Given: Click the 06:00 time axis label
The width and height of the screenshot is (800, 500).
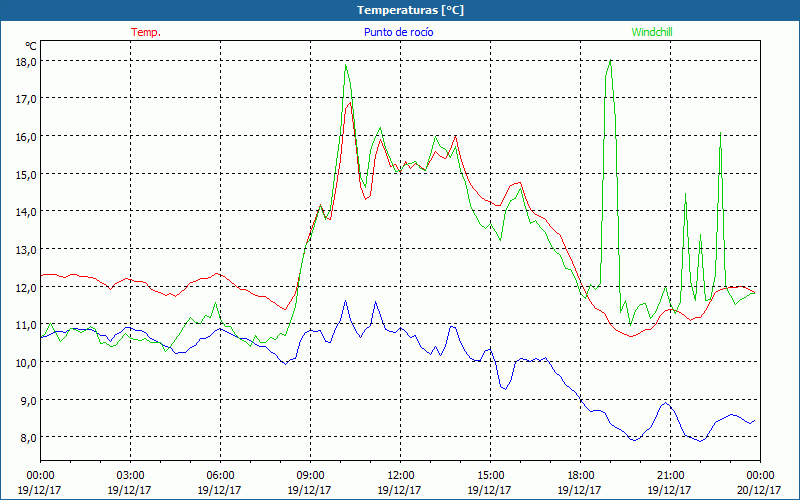Looking at the screenshot, I should pyautogui.click(x=220, y=476).
